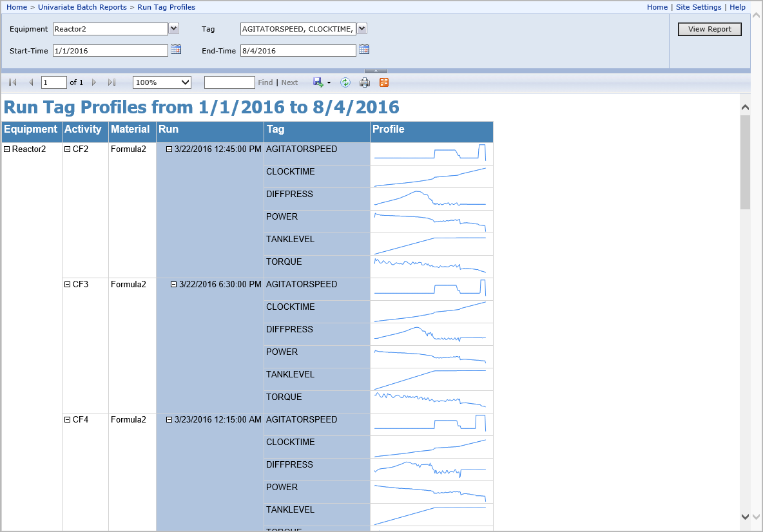Go to previous page arrow
Viewport: 763px width, 532px height.
point(31,82)
